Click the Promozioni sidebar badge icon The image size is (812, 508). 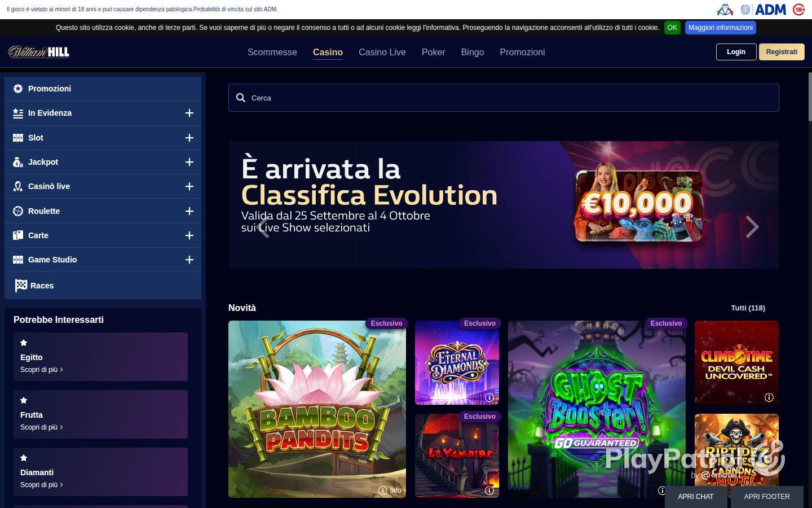tap(18, 89)
